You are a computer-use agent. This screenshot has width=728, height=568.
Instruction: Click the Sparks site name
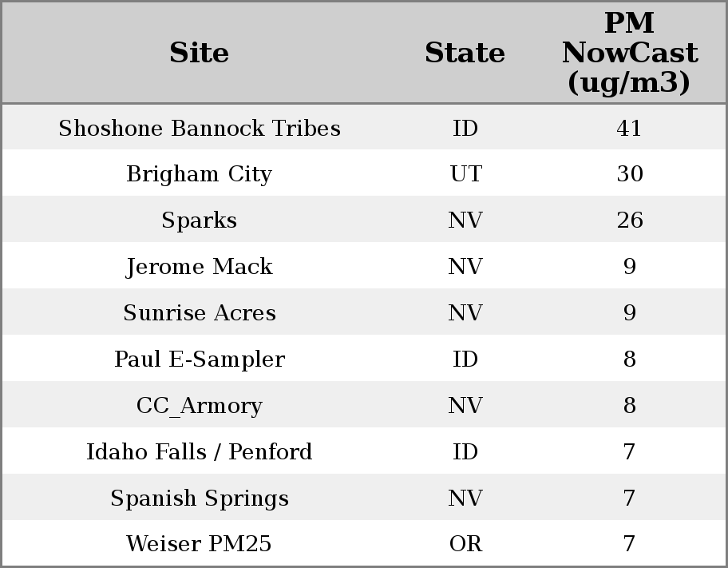click(200, 220)
